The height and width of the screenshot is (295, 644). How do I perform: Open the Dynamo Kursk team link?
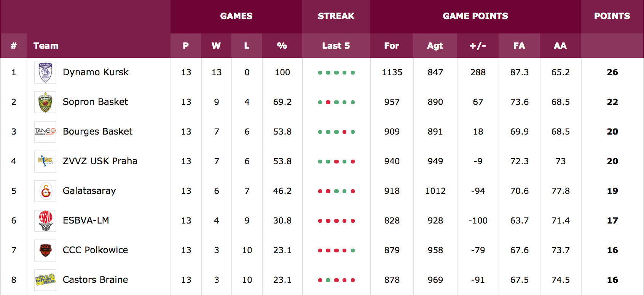coord(96,72)
